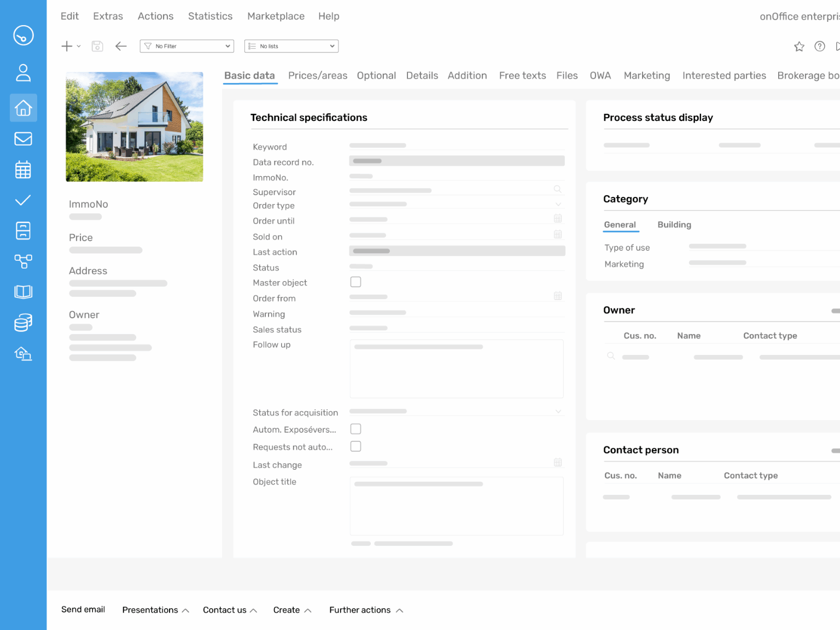840x630 pixels.
Task: Click the Send email button
Action: (x=83, y=609)
